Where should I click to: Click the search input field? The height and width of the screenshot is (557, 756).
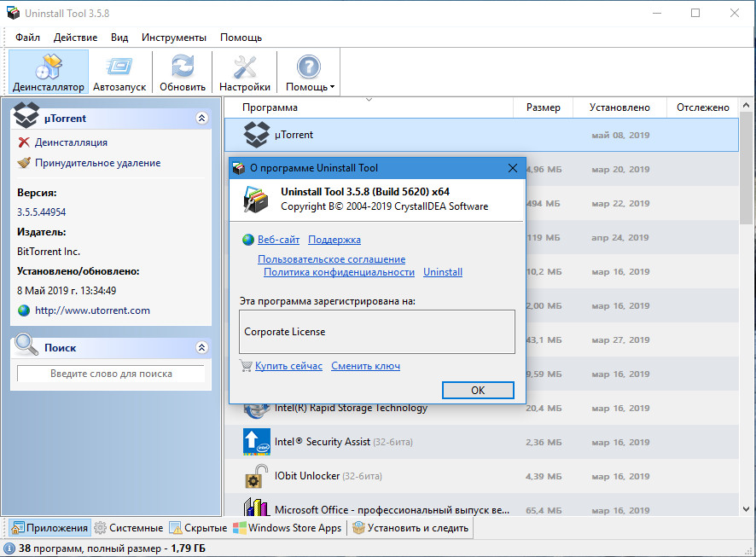(x=111, y=374)
